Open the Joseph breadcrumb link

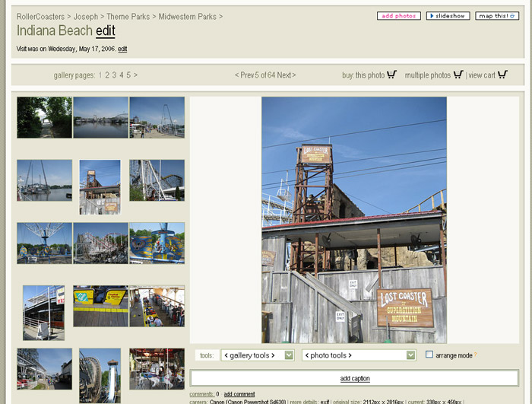[x=86, y=16]
